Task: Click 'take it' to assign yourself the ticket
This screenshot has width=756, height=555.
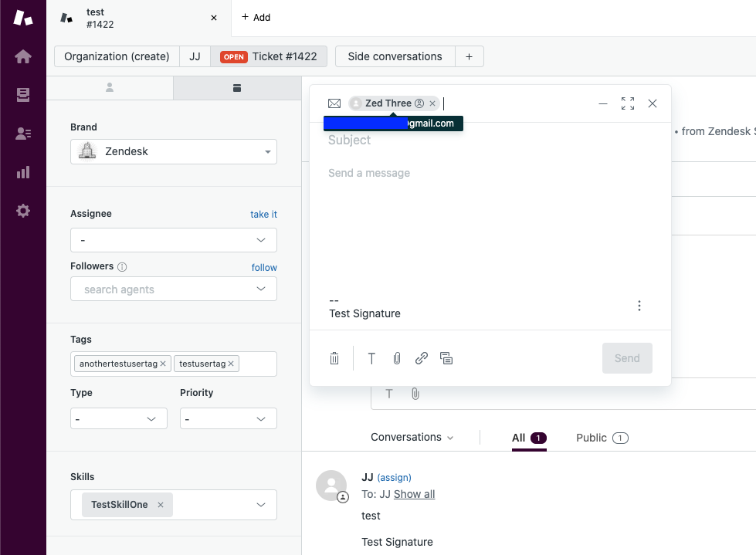Action: tap(263, 214)
